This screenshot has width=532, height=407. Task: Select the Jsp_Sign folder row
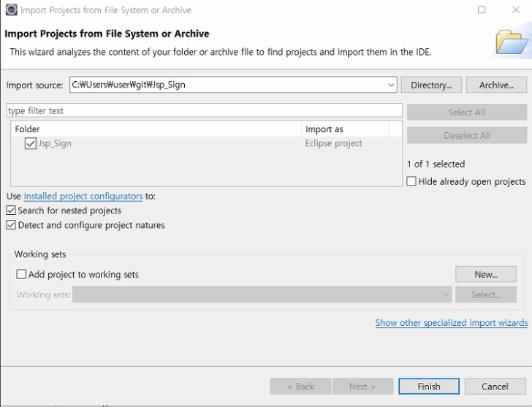pos(206,143)
